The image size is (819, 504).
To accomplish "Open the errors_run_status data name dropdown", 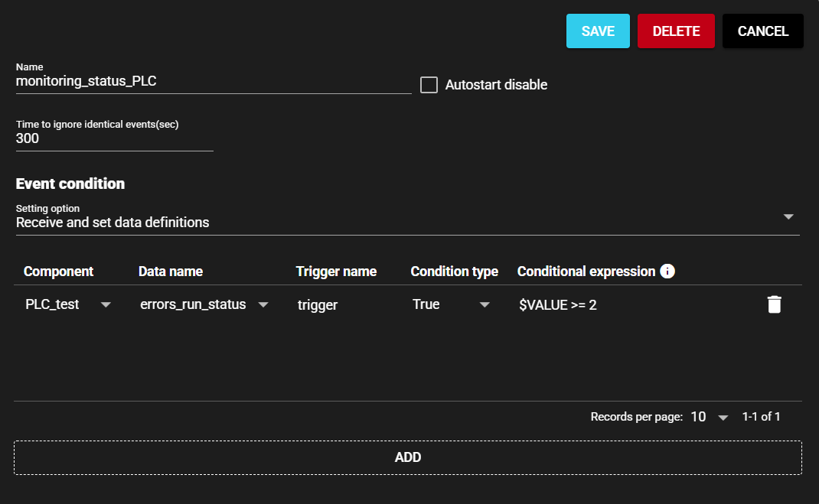I will pyautogui.click(x=204, y=304).
